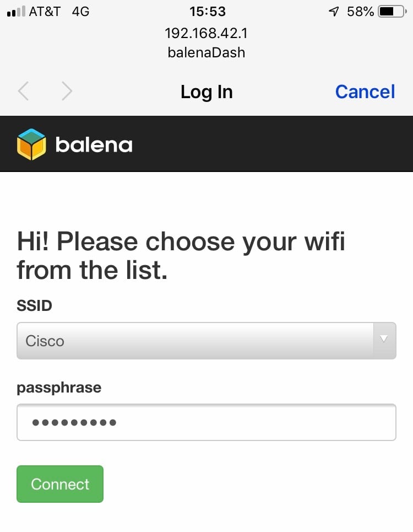Tap the 4G network indicator

[80, 12]
